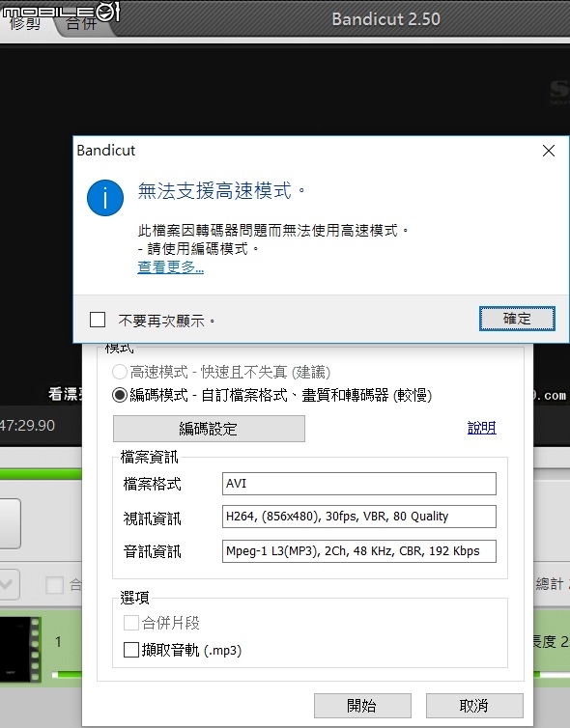The height and width of the screenshot is (728, 570).
Task: Enable 擷取音軌 (.mp3) option
Action: 131,650
